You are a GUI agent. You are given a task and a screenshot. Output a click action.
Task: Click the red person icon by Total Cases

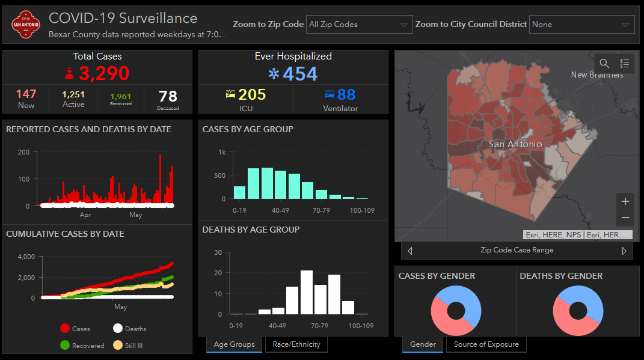(69, 73)
